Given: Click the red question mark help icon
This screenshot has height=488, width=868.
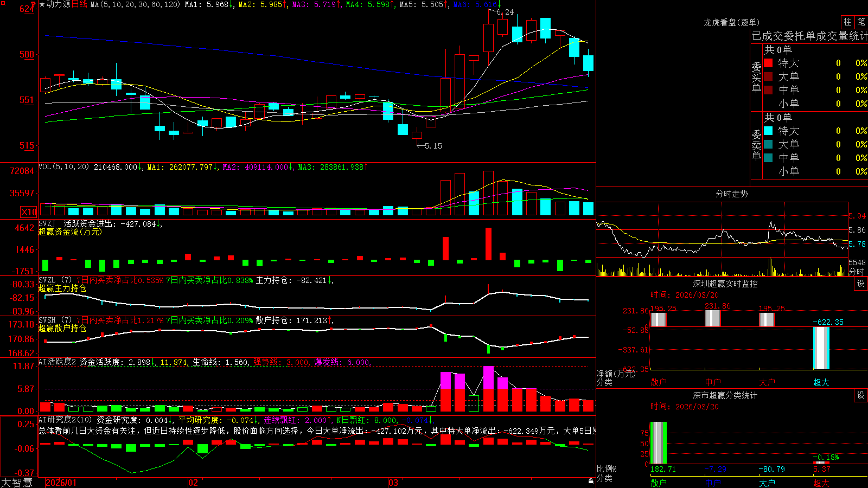Looking at the screenshot, I should click(x=34, y=4).
